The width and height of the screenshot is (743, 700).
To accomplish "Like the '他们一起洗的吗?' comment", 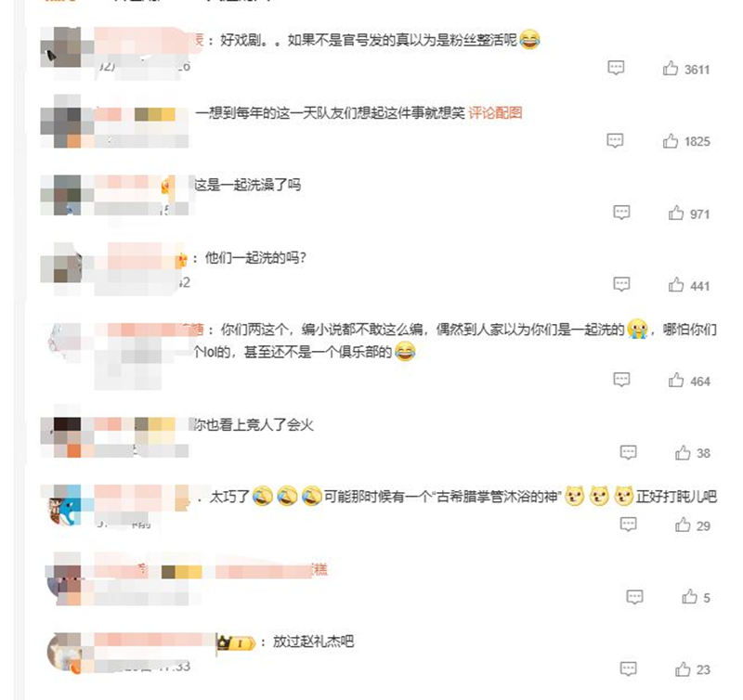I will 676,285.
